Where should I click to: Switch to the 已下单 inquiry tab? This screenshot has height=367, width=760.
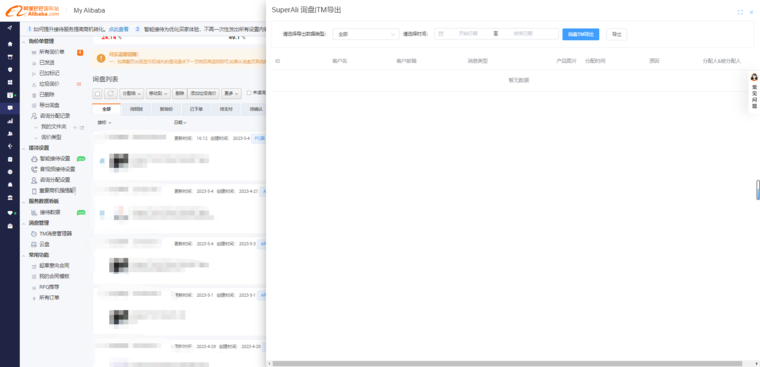pos(196,109)
